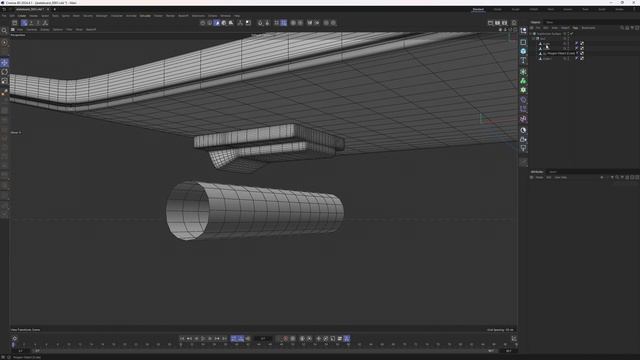640x360 pixels.
Task: Toggle the highlighted loop playback button
Action: [x=233, y=339]
